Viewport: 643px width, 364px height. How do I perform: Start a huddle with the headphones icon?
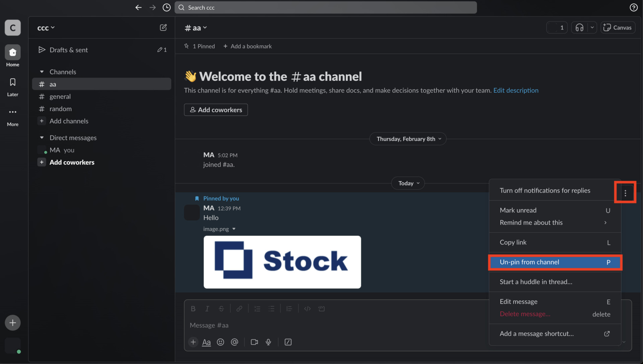580,27
